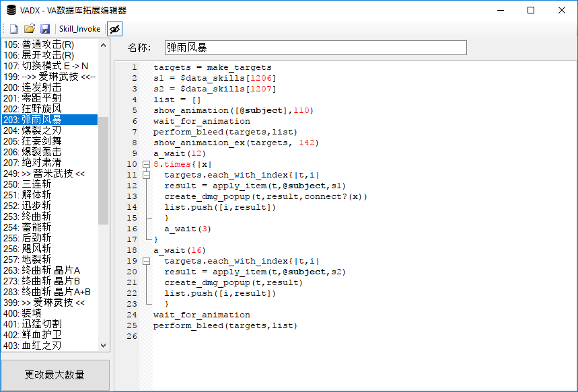Select list entry 400: 装填
The width and height of the screenshot is (578, 392).
tap(50, 313)
